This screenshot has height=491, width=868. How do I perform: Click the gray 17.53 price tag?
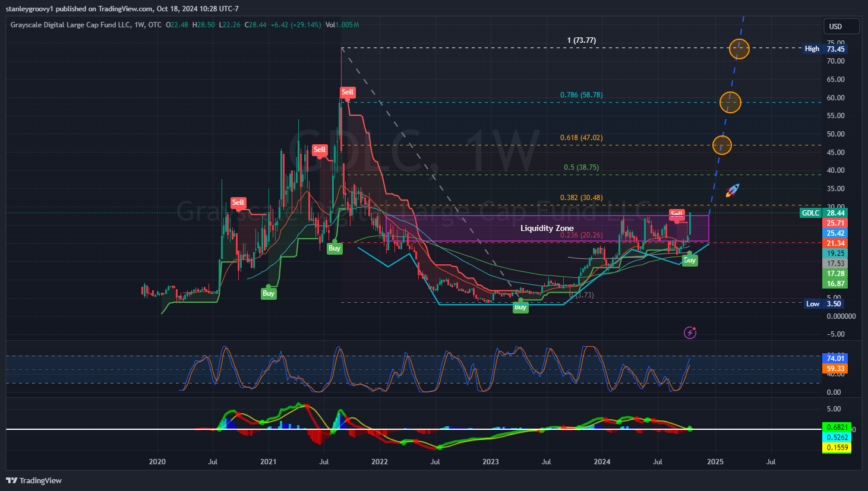(835, 264)
